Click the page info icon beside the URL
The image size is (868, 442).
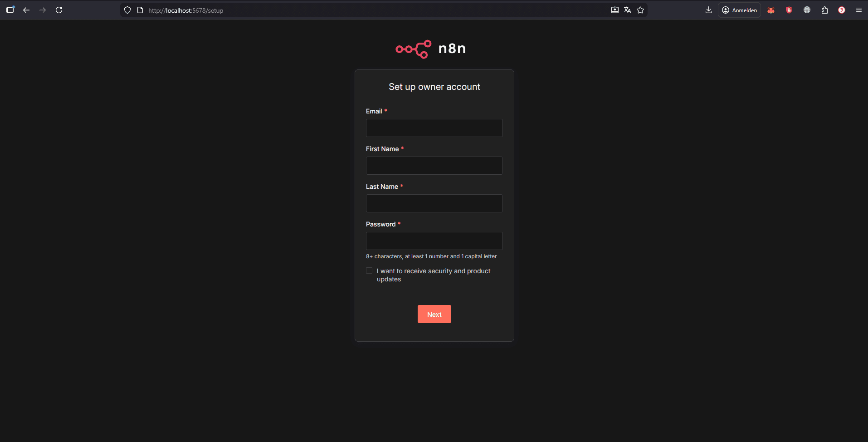[x=140, y=10]
